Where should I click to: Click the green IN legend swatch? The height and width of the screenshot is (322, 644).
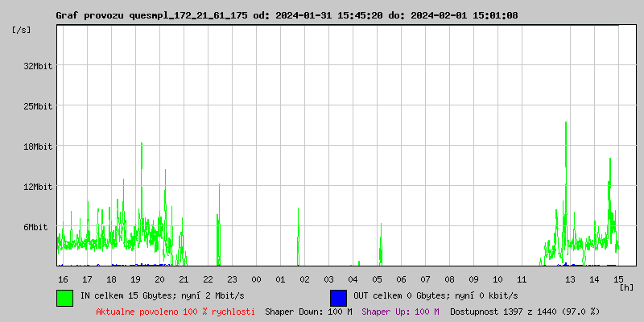[64, 297]
